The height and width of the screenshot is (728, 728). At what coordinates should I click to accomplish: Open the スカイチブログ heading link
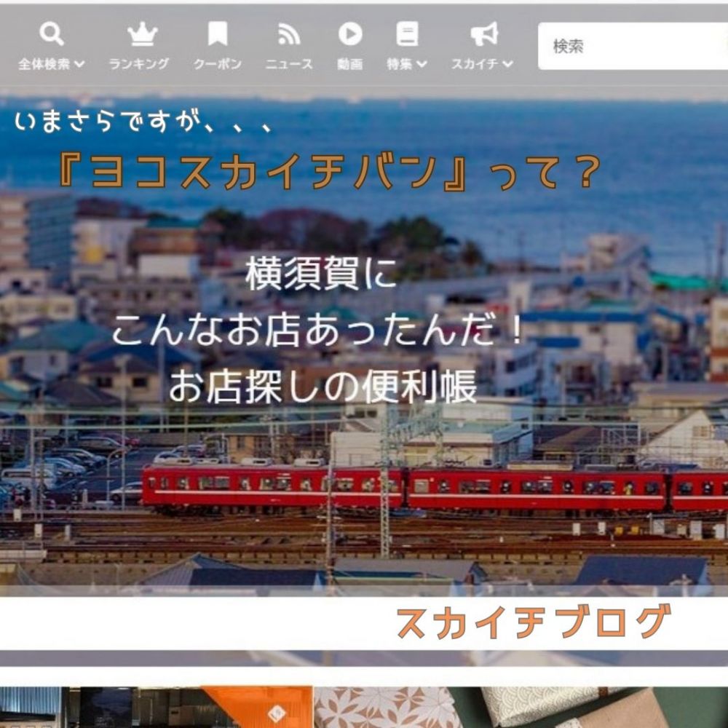pyautogui.click(x=534, y=622)
